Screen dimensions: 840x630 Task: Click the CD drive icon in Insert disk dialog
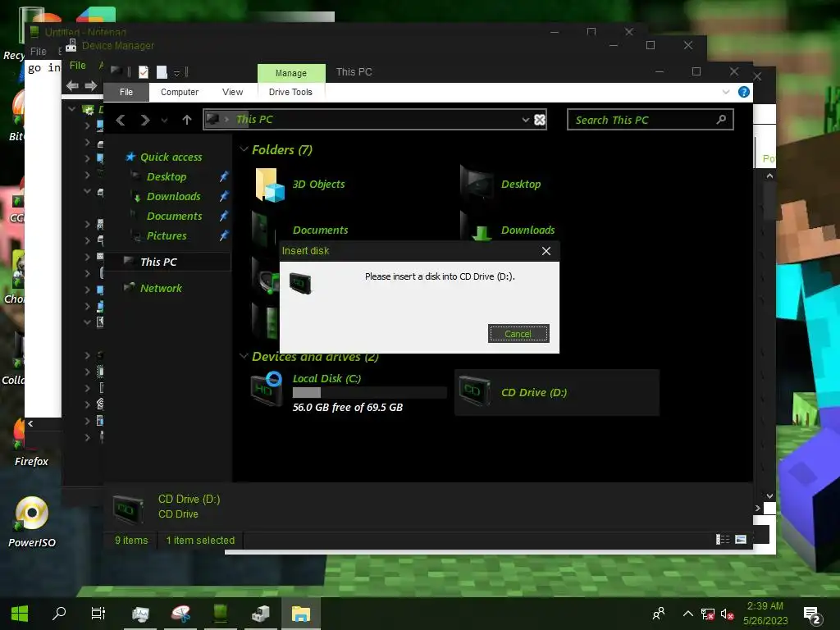click(300, 283)
